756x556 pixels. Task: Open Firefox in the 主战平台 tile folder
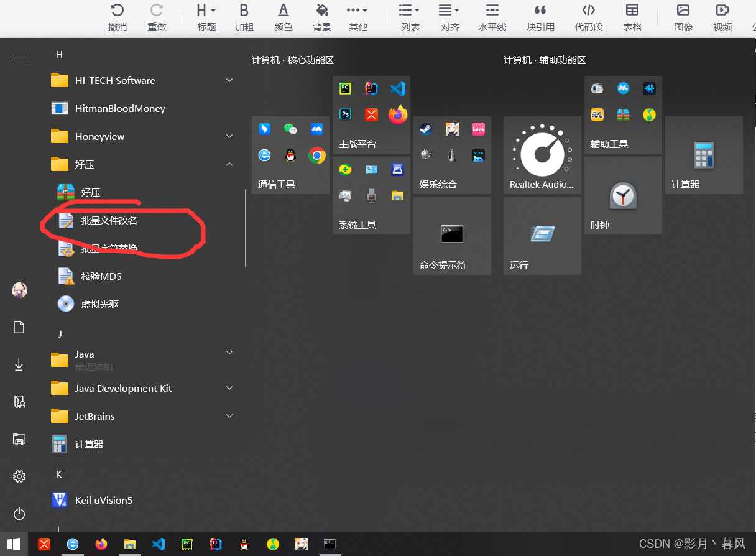point(397,114)
